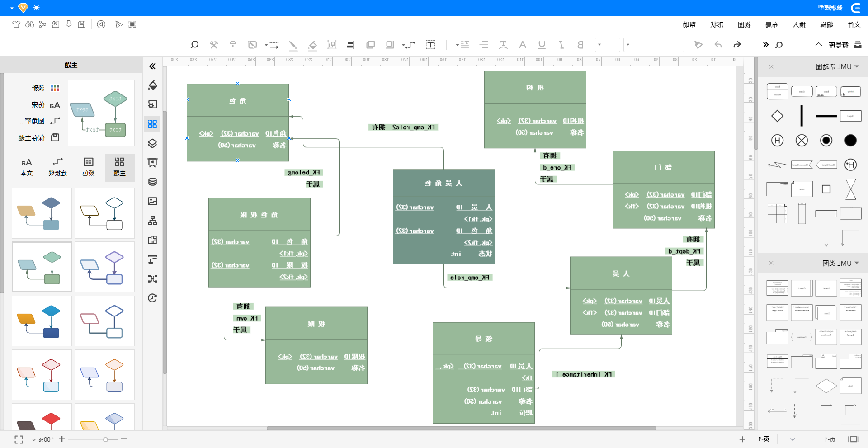Viewport: 868px width, 448px height.
Task: Open the paragraph alignment dropdown arrow
Action: pos(458,45)
